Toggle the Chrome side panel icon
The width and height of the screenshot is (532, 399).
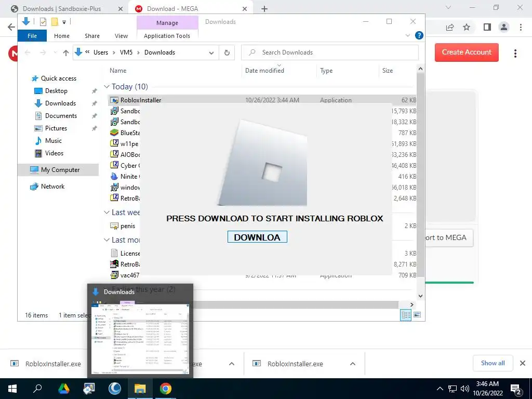(487, 27)
